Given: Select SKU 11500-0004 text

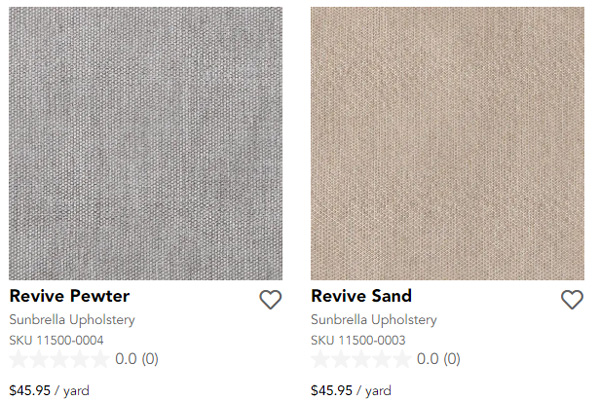Looking at the screenshot, I should coord(57,340).
